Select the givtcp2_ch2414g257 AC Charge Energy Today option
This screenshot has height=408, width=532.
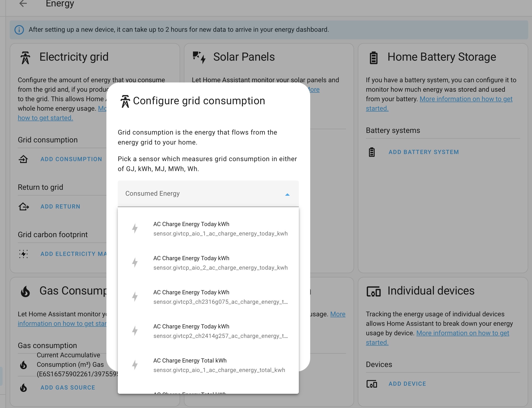pos(208,331)
